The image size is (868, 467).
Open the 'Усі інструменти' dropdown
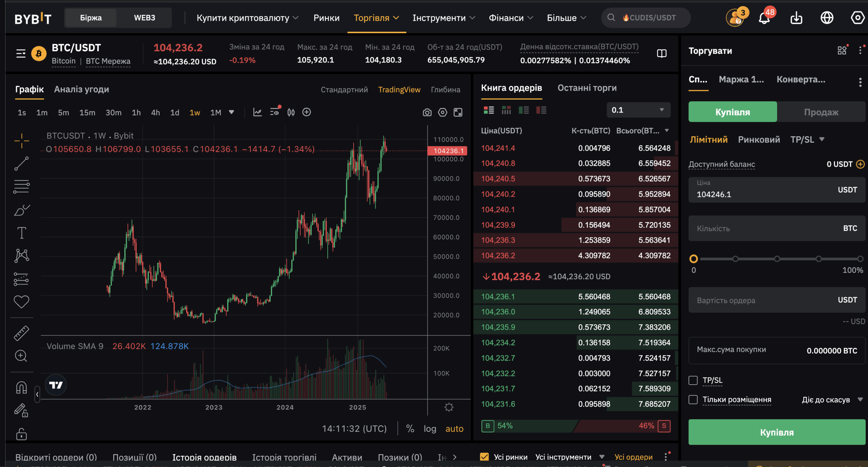[x=570, y=457]
